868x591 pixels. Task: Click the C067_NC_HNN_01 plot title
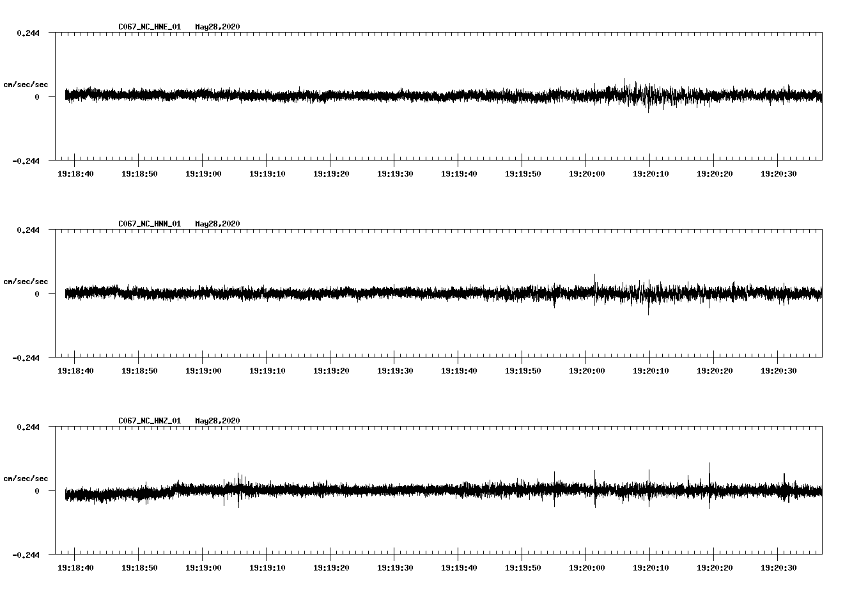pos(150,224)
